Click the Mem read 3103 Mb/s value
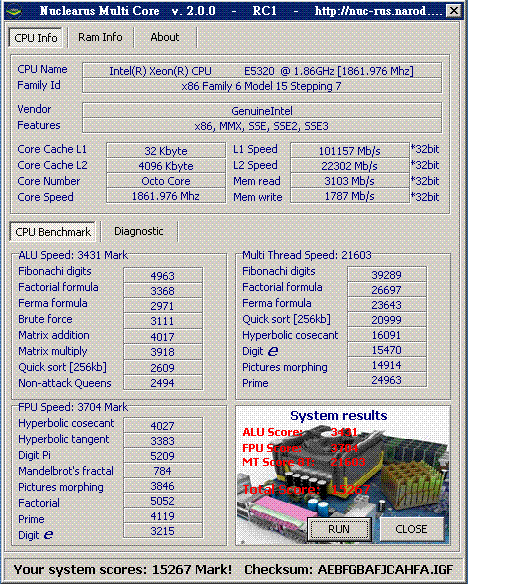The image size is (512, 584). (x=350, y=181)
